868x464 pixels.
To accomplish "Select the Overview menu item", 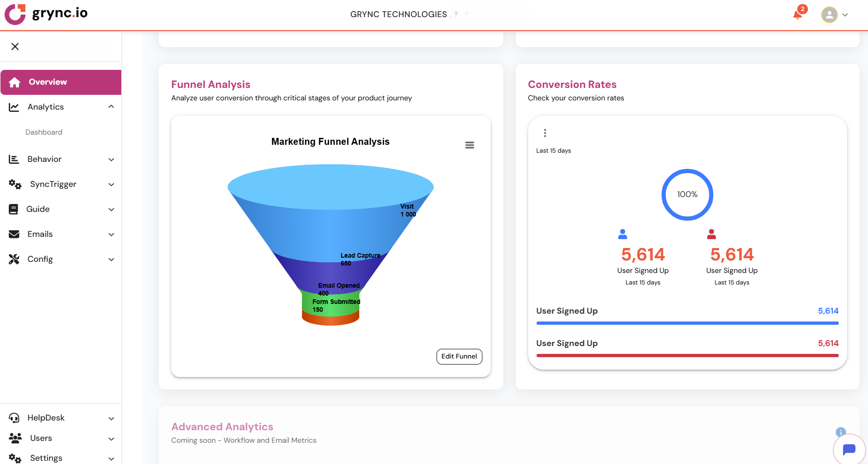I will pyautogui.click(x=61, y=82).
